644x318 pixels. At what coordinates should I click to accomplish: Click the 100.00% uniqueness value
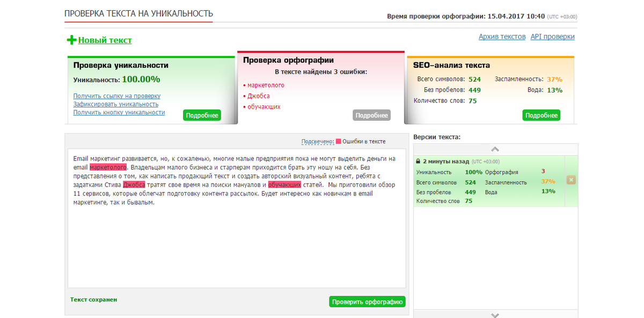(141, 79)
